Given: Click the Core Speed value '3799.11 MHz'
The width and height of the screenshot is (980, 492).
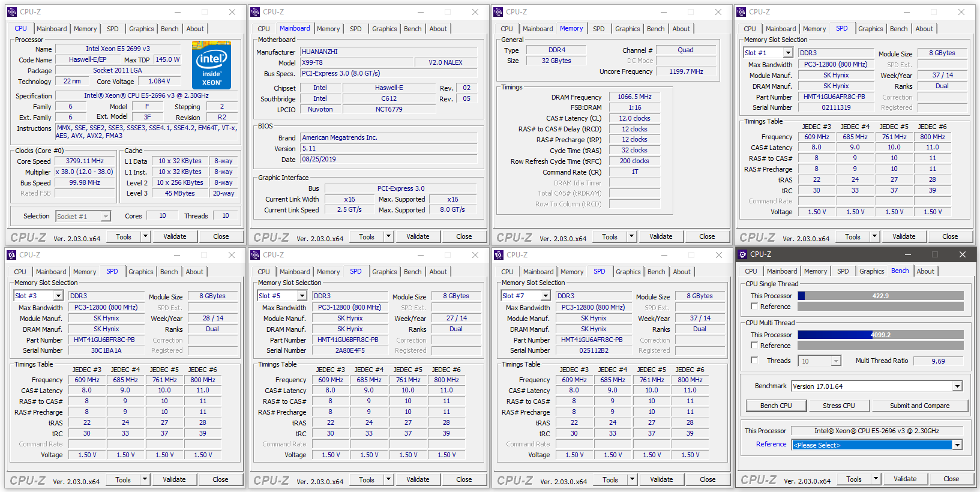Looking at the screenshot, I should (85, 161).
